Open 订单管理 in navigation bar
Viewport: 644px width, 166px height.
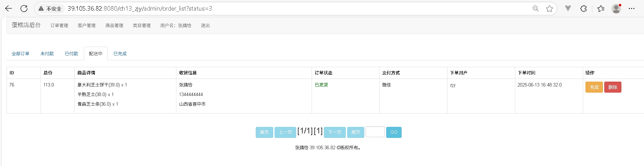59,25
